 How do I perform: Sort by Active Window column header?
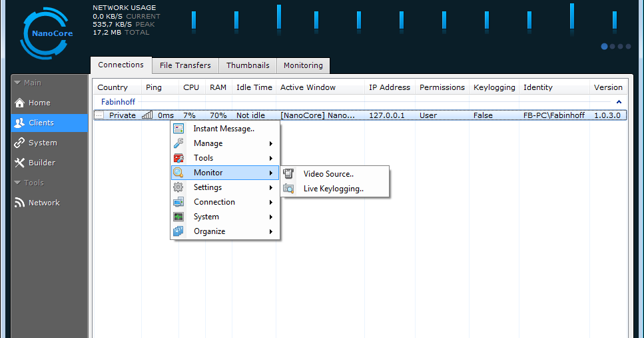320,87
